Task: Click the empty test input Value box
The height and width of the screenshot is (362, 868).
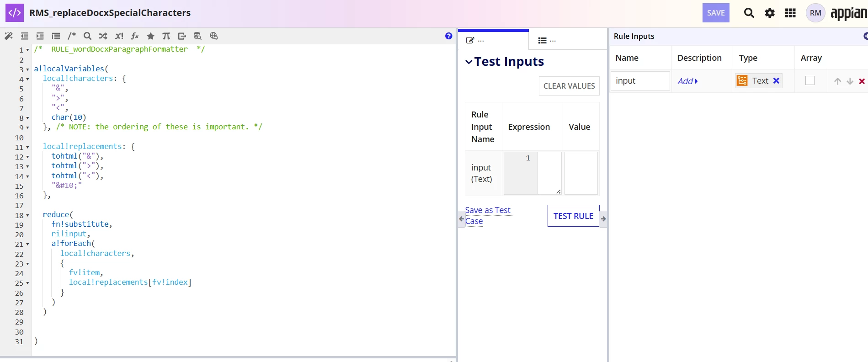Action: (581, 173)
